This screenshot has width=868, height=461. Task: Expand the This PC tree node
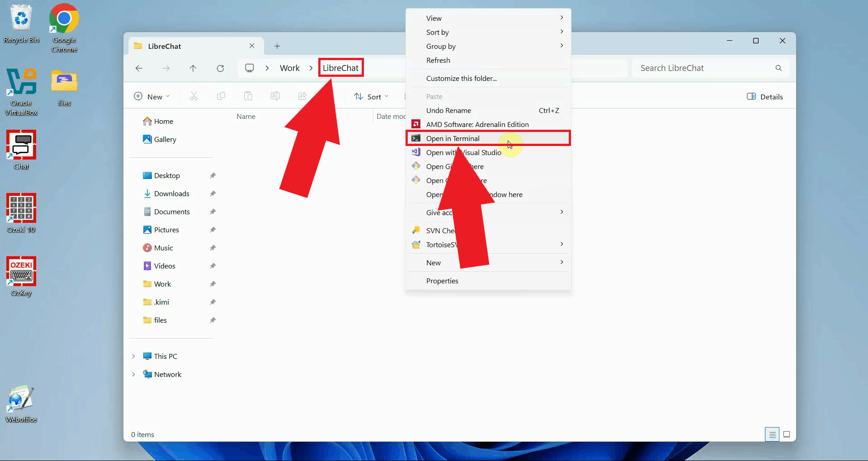tap(133, 356)
